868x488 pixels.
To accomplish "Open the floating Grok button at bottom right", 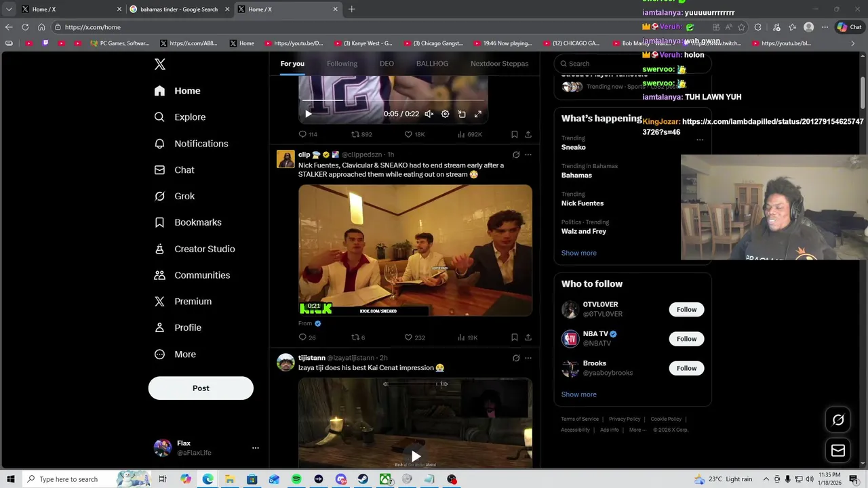I will [838, 420].
